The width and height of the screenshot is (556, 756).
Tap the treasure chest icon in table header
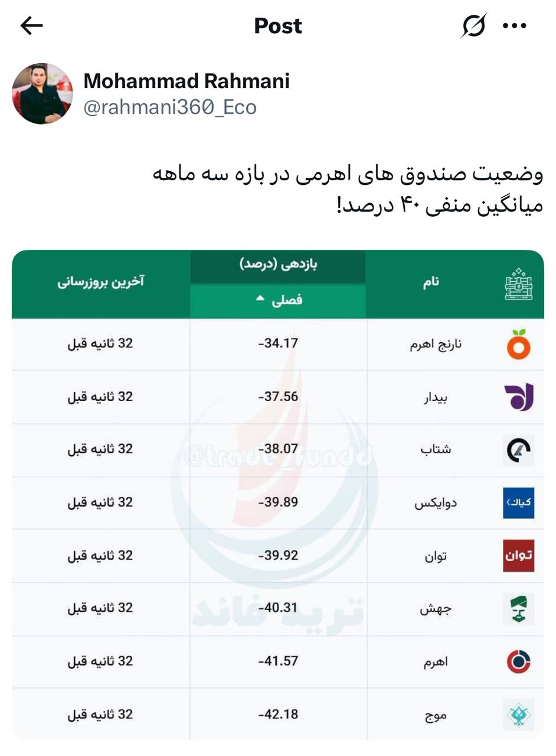pyautogui.click(x=519, y=284)
